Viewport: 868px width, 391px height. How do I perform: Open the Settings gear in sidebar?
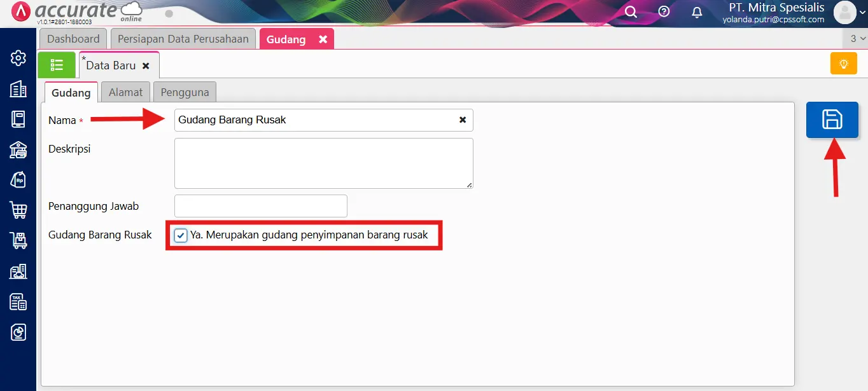tap(18, 58)
